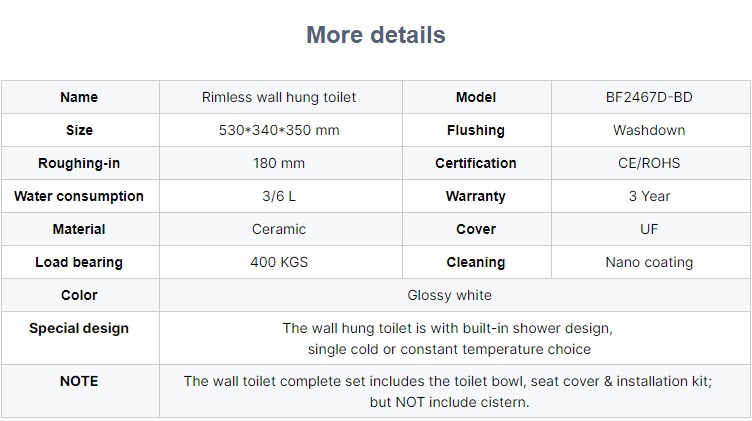Click the Washdown flushing value
Viewport: 752px width, 421px height.
[x=649, y=130]
